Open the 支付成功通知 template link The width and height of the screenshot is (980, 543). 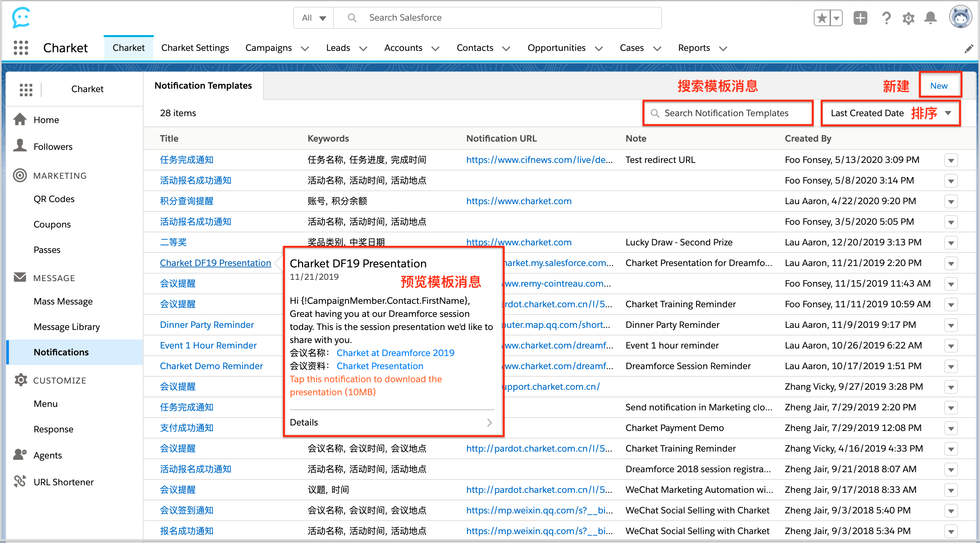point(186,428)
